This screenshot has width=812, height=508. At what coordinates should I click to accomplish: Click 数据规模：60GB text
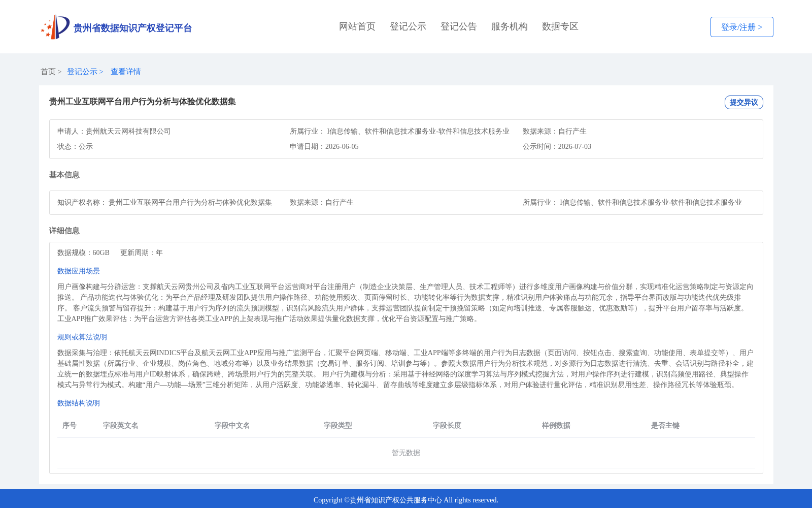tap(84, 252)
